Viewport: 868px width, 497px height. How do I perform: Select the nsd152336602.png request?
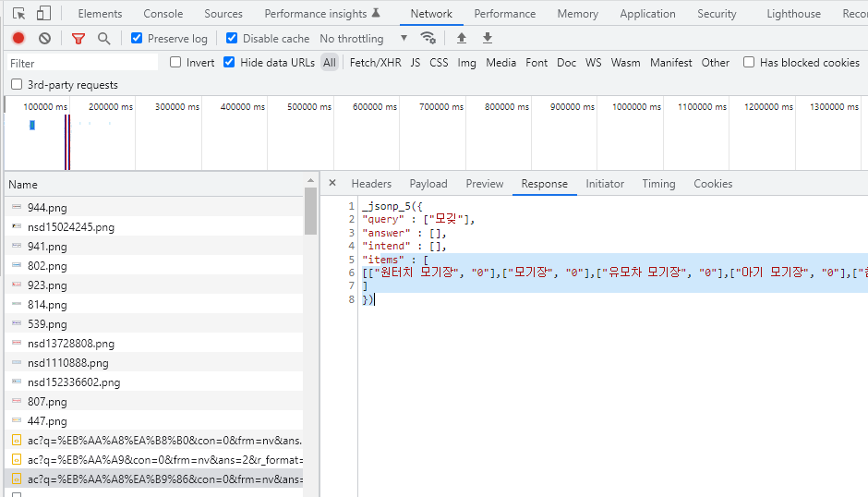pyautogui.click(x=154, y=382)
